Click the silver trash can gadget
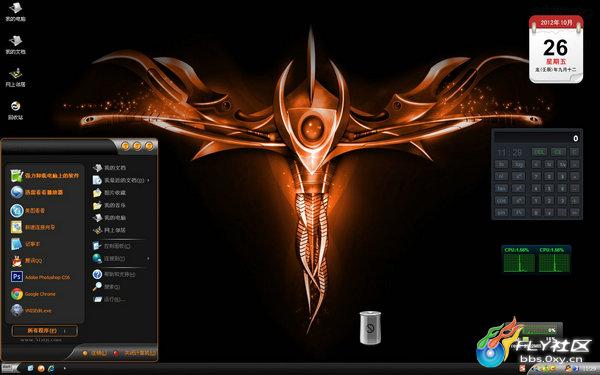Viewport: 600px width, 375px height. pyautogui.click(x=370, y=328)
